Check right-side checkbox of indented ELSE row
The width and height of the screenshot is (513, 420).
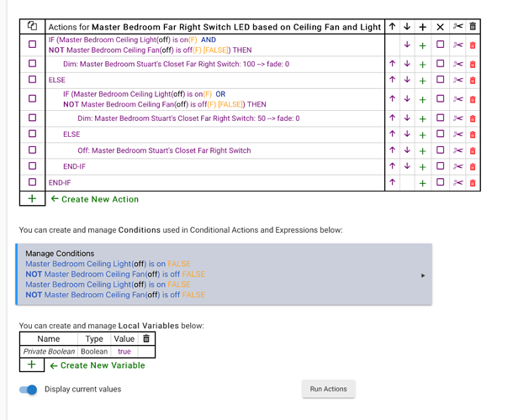pyautogui.click(x=441, y=134)
